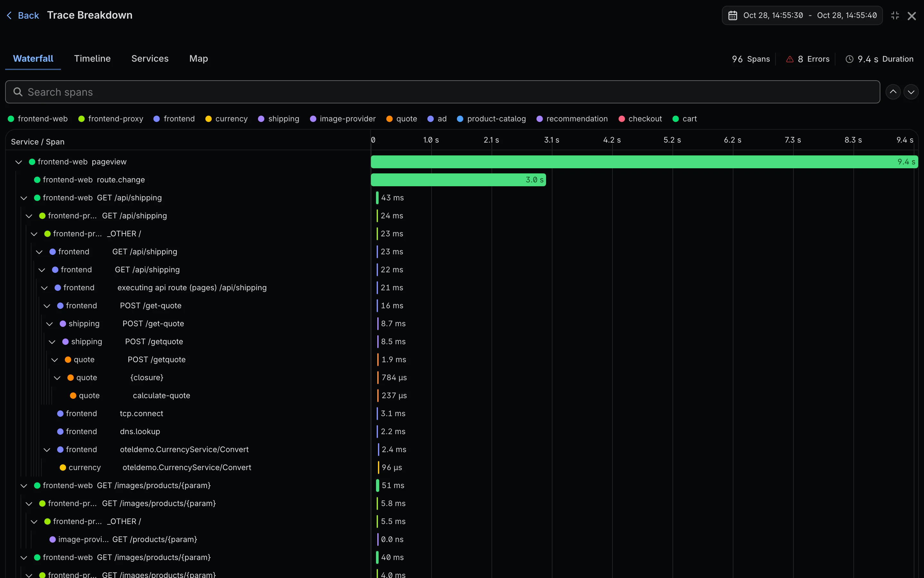Toggle the frontend-proxy legend filter
924x578 pixels.
[111, 119]
